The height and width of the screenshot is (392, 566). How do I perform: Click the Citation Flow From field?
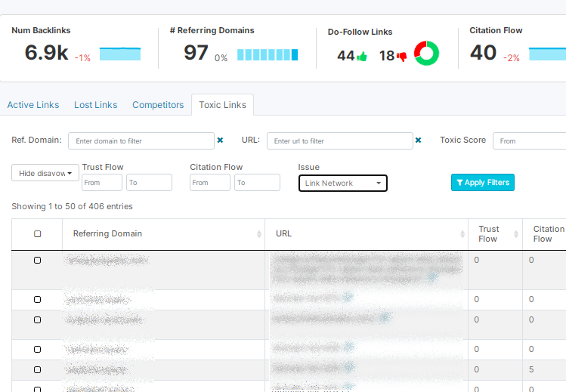[210, 183]
